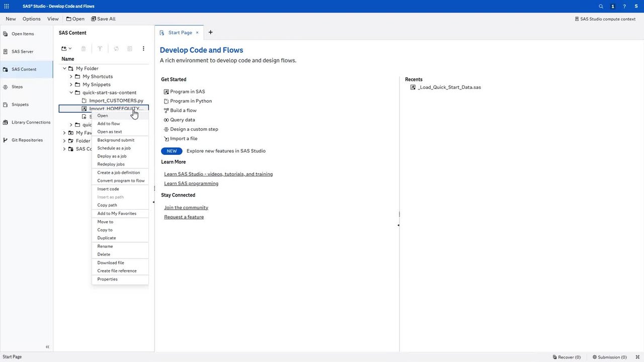The height and width of the screenshot is (362, 644).
Task: Open the More options vertical dots menu
Action: point(143,49)
